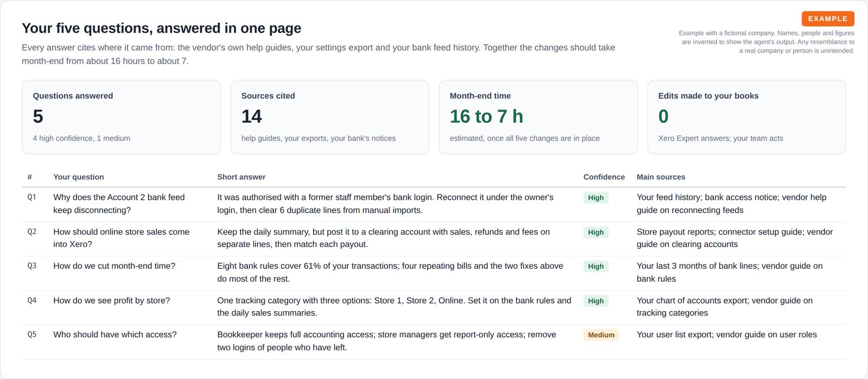Click the Confidence column header

[x=604, y=177]
